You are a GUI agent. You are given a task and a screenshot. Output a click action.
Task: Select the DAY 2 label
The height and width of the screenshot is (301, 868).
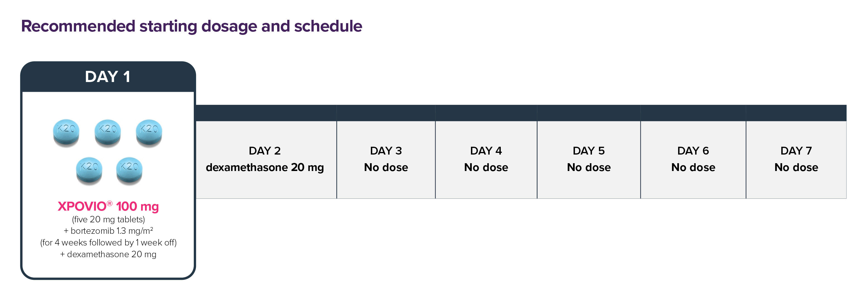pos(265,151)
